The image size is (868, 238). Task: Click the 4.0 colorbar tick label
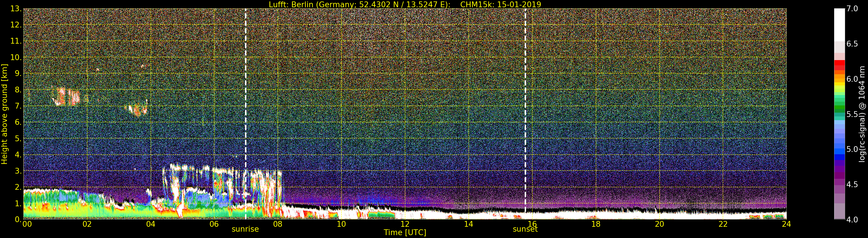coord(852,220)
